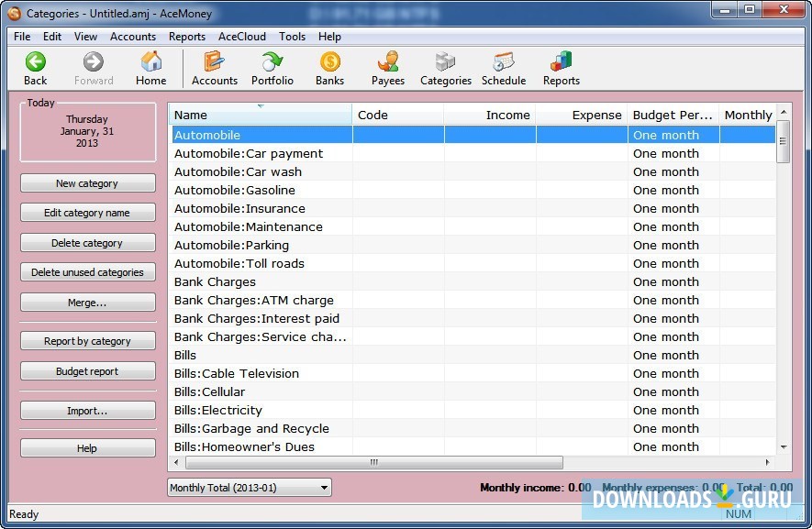Open the AceCloud menu
Viewport: 812px width, 529px height.
[x=242, y=37]
